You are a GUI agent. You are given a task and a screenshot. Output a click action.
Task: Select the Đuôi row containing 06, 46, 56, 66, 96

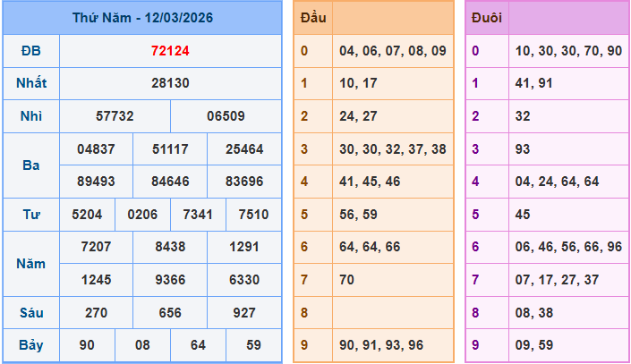[568, 247]
